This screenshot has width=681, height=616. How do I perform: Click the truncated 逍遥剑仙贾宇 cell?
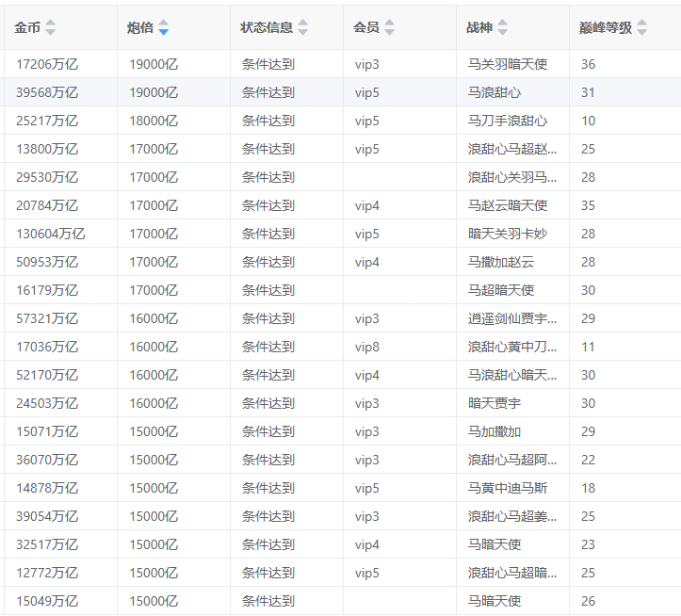(x=511, y=318)
